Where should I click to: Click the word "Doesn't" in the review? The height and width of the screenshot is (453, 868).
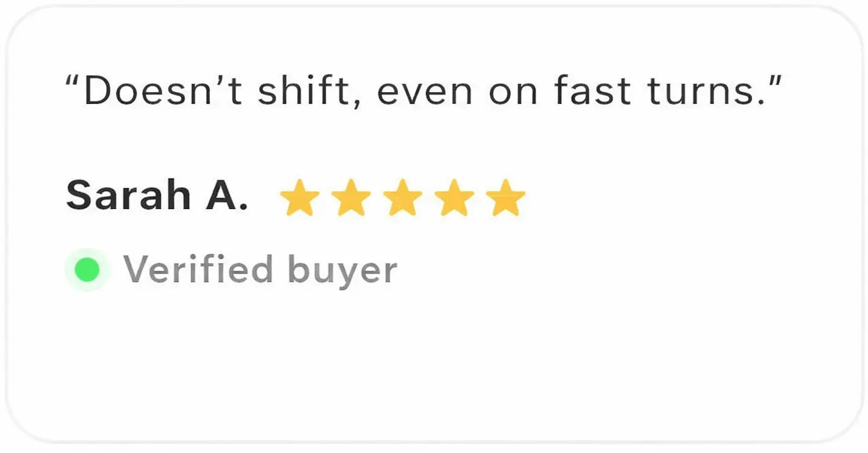coord(163,92)
